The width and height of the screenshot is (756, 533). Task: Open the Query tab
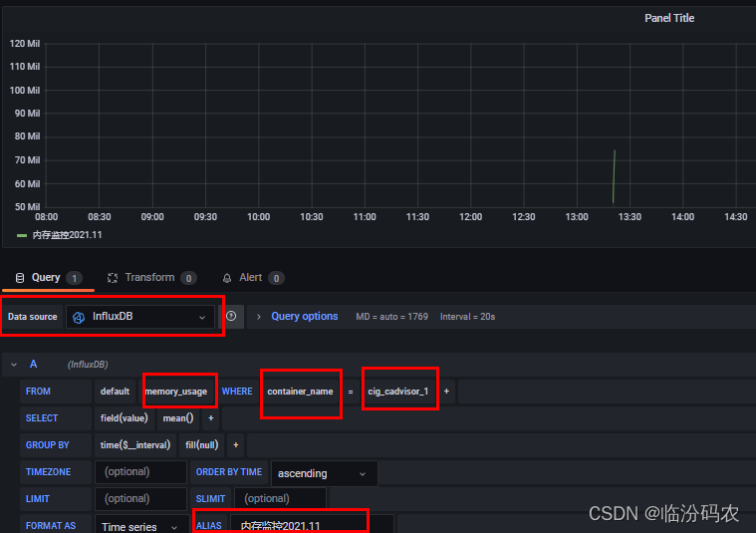[x=48, y=278]
